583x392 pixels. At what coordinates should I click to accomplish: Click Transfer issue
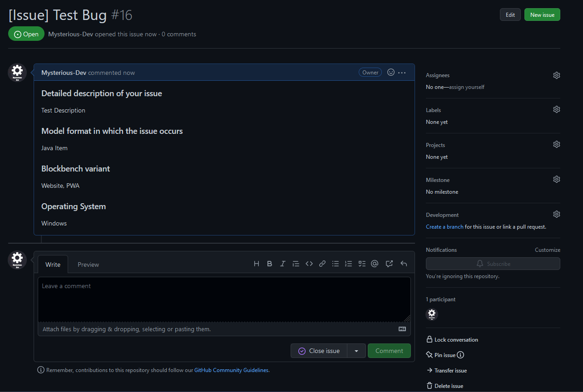coord(447,371)
